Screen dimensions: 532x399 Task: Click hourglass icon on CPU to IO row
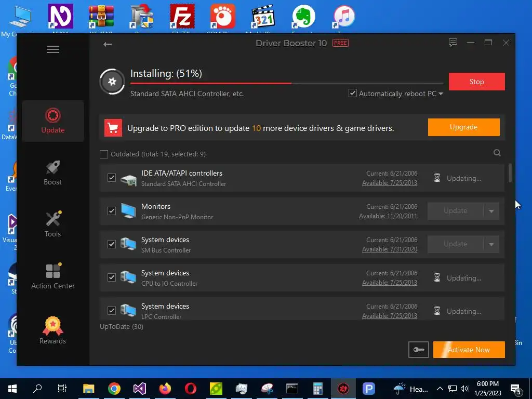coord(437,278)
